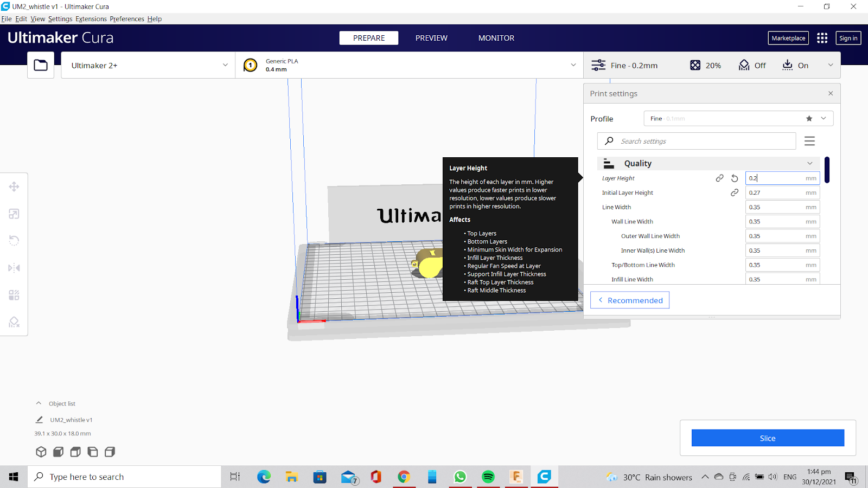The image size is (868, 488).
Task: Open file using the folder icon
Action: (41, 65)
